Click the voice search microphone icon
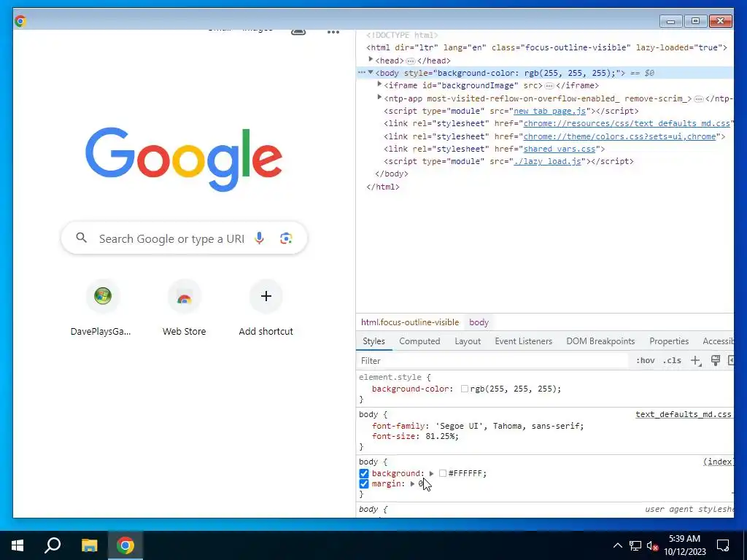 [x=259, y=238]
